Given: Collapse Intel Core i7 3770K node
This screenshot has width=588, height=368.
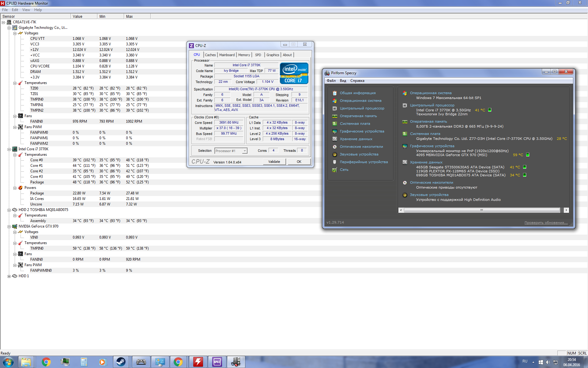Looking at the screenshot, I should [9, 149].
